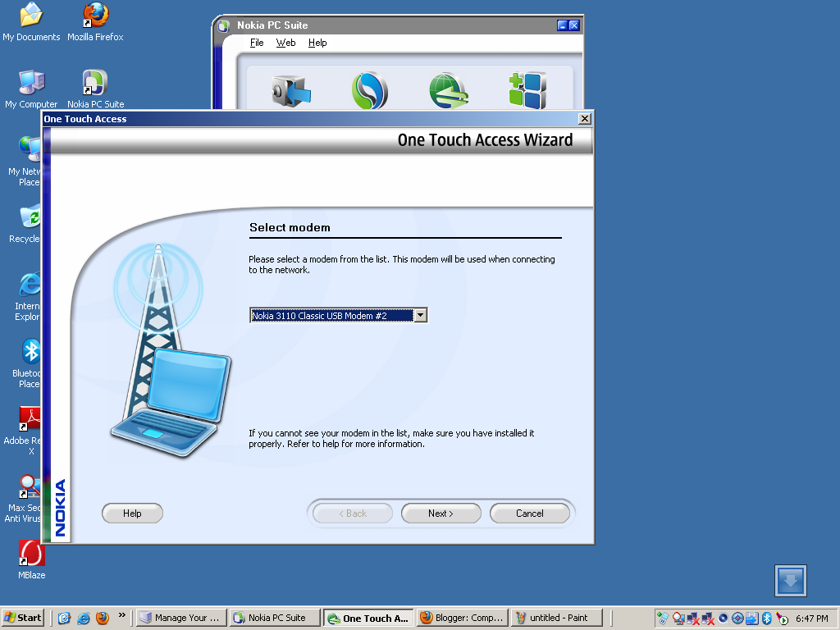Close the One Touch Access dialog
This screenshot has height=630, width=840.
(585, 118)
